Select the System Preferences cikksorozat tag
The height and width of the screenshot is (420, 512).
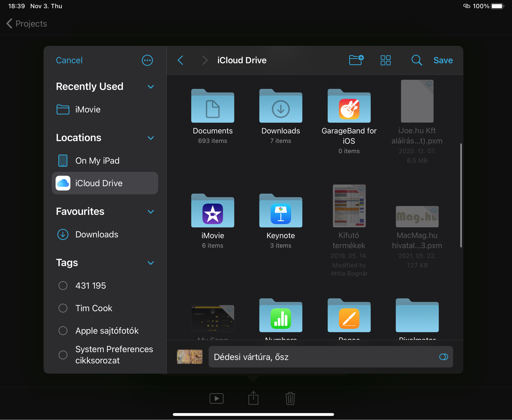[105, 355]
